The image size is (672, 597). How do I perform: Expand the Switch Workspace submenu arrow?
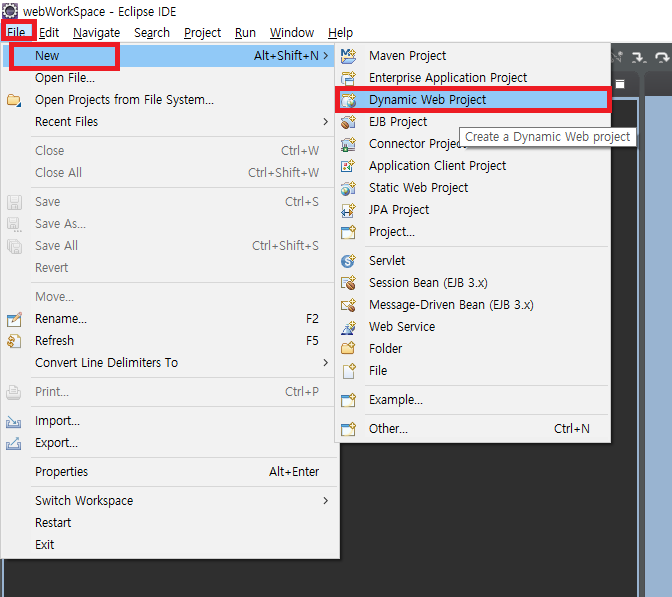pos(326,501)
